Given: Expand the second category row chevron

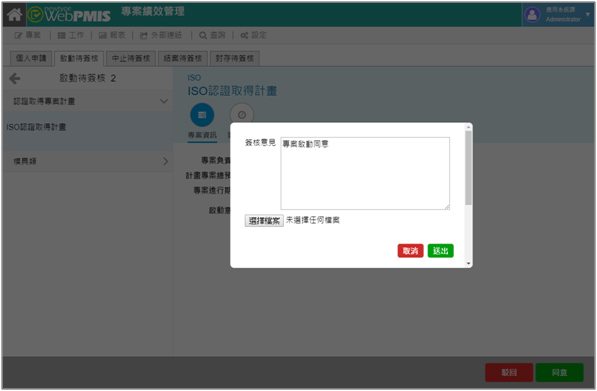Looking at the screenshot, I should pos(166,161).
